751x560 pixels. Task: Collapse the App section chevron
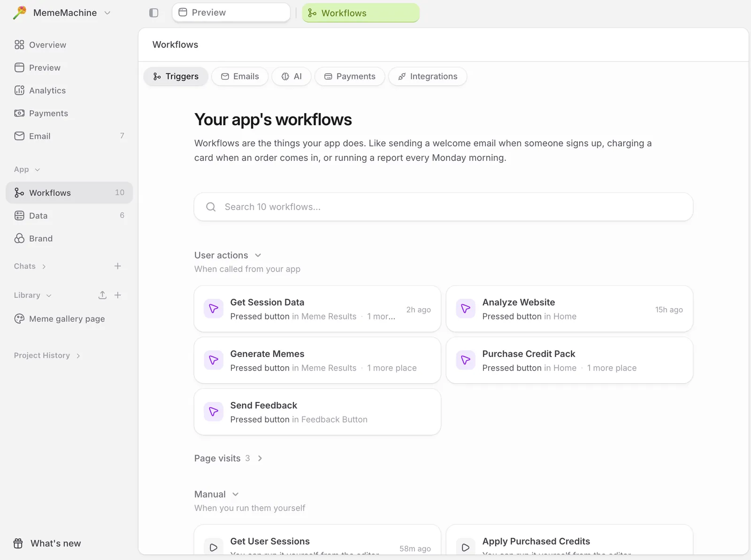pos(38,170)
